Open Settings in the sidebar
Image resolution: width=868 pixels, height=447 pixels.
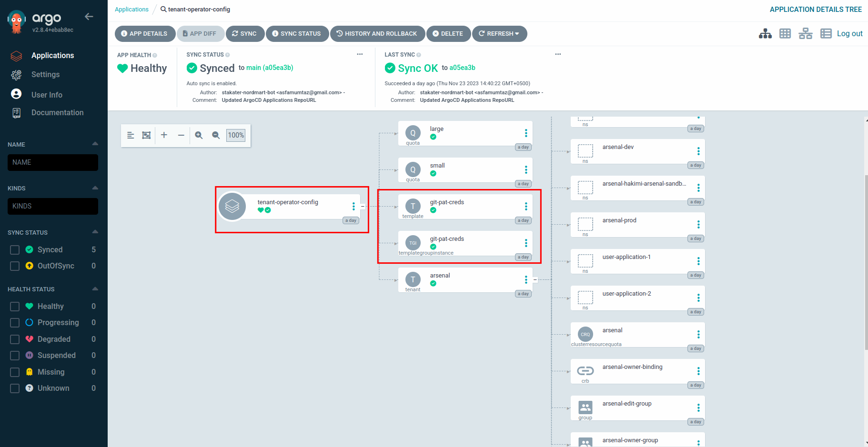tap(45, 75)
